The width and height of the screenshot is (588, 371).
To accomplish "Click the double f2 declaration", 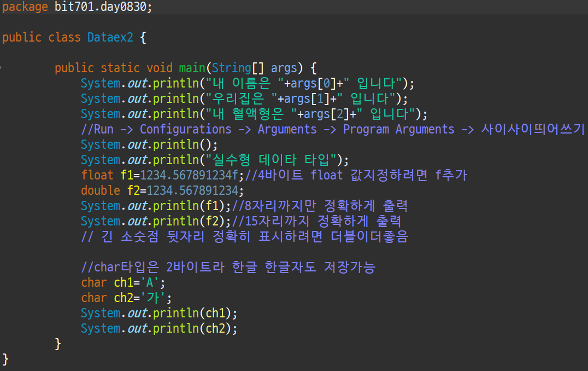I will pos(162,191).
